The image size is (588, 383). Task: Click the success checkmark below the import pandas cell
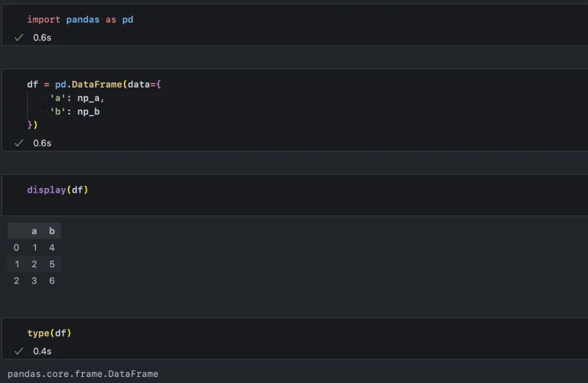(x=19, y=37)
